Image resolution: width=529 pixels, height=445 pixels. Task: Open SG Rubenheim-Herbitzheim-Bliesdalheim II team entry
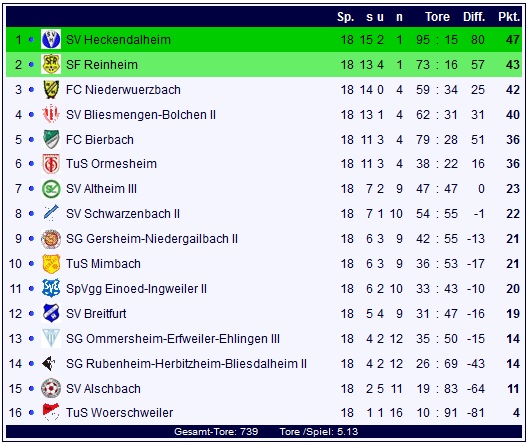(186, 364)
